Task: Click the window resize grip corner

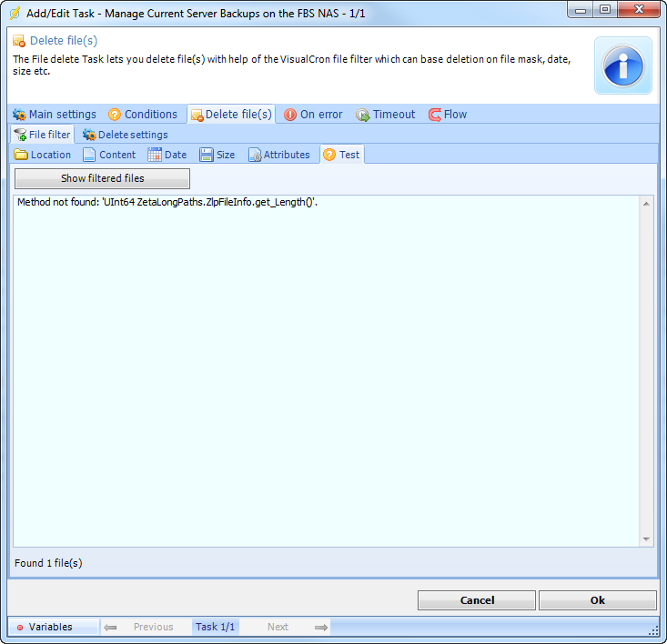Action: coord(654,631)
